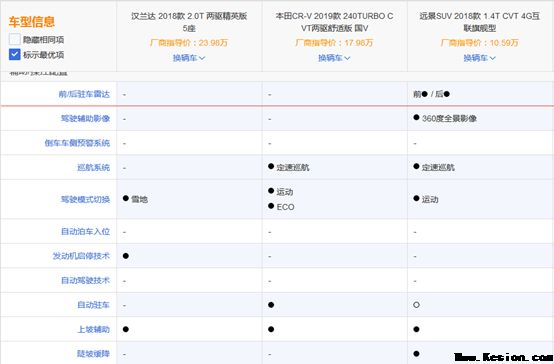Screen dimensions: 554x364
Task: Select the 23.98万 guide price
Action: pyautogui.click(x=213, y=43)
